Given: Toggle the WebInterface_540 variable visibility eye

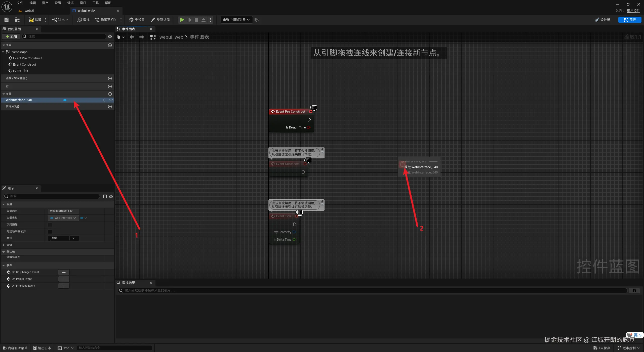Looking at the screenshot, I should pyautogui.click(x=111, y=100).
